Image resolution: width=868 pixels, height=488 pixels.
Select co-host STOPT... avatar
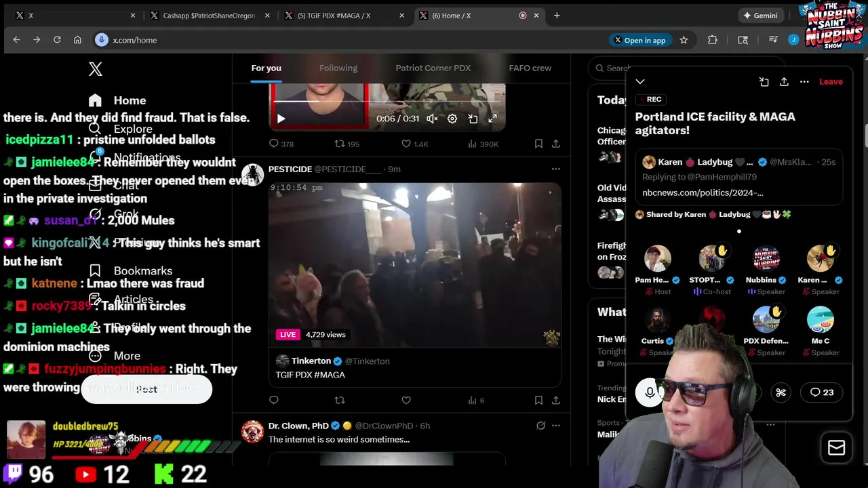click(x=712, y=259)
